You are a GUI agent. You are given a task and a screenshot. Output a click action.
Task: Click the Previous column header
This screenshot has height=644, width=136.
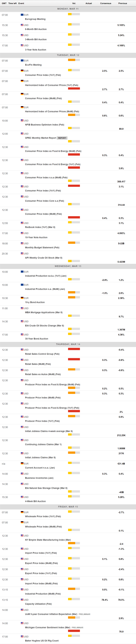click(122, 3)
